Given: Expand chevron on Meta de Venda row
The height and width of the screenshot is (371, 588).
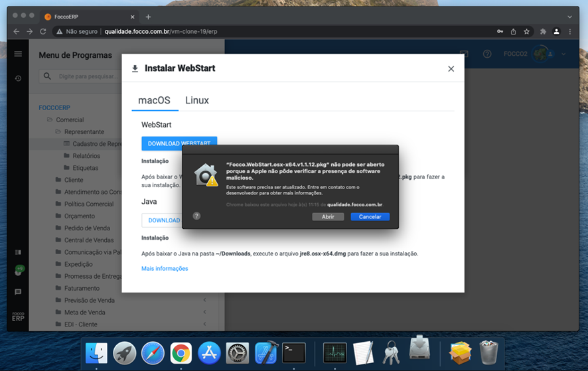Looking at the screenshot, I should click(x=205, y=312).
